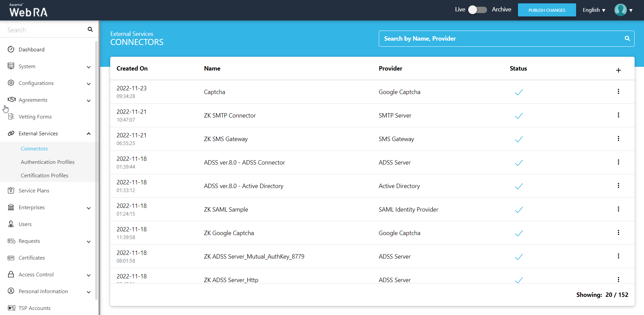This screenshot has height=315, width=644.
Task: Click the External Services link icon
Action: 11,133
